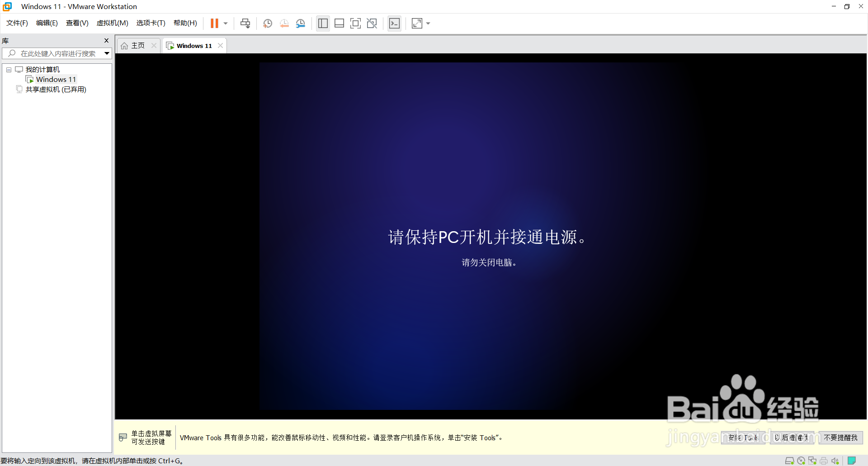
Task: Select Windows 11 VM in library tree
Action: click(56, 80)
